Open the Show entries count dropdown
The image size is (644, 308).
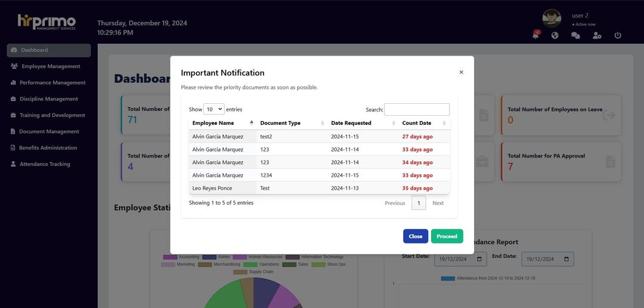[214, 109]
